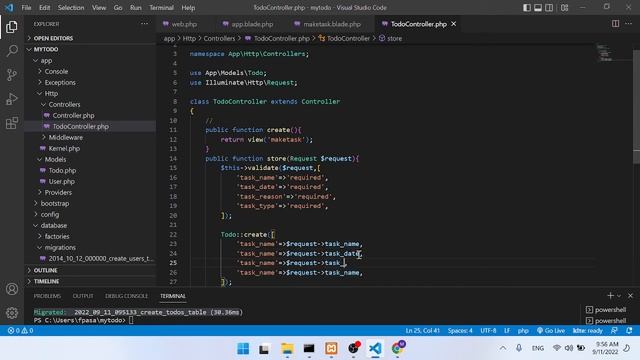Click Controllers in the breadcrumb
Screen dimensions: 640x360
point(219,38)
